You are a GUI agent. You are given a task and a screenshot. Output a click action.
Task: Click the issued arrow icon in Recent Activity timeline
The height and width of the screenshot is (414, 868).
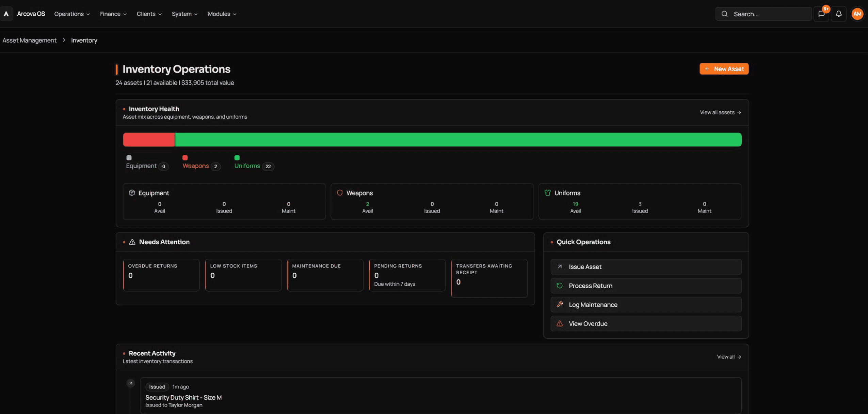pos(130,383)
